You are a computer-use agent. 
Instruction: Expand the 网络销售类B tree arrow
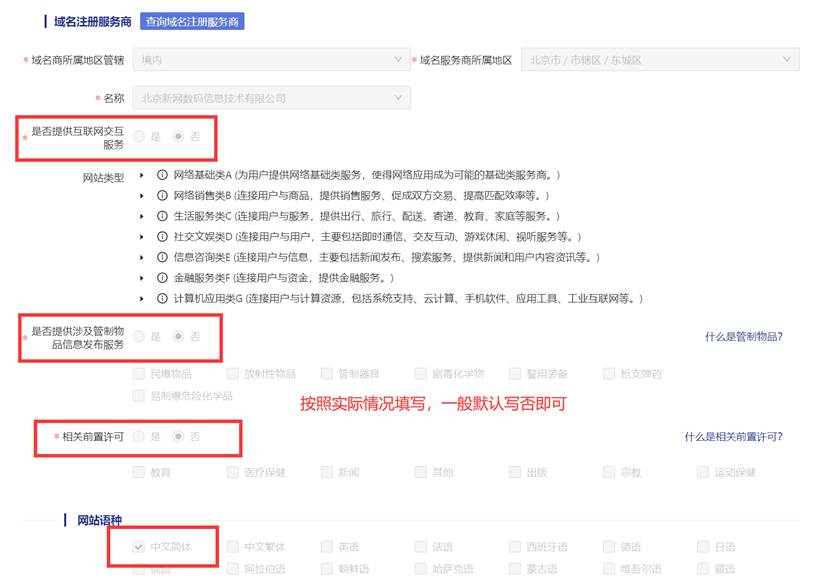[x=141, y=195]
